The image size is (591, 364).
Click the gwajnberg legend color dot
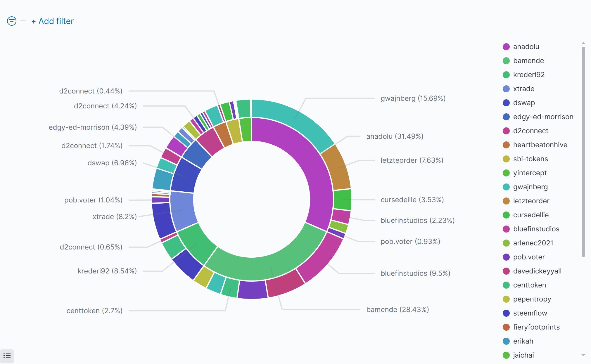click(506, 187)
